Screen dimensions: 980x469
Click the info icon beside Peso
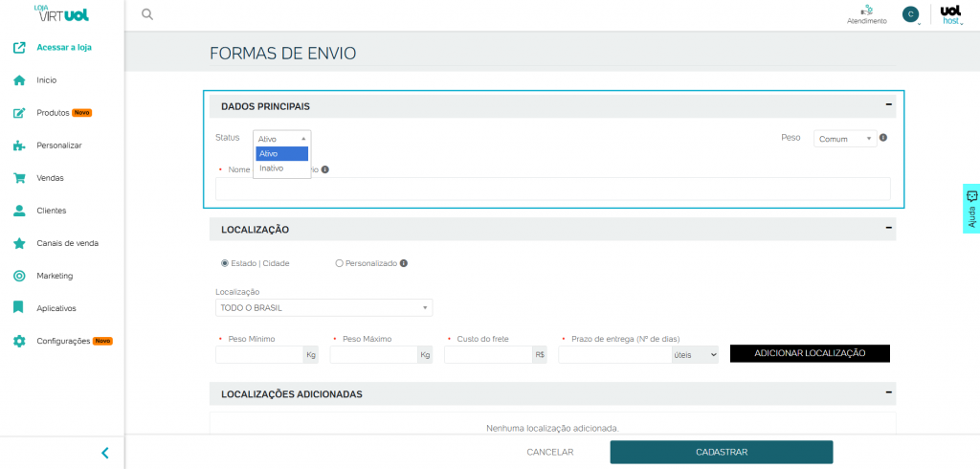[883, 138]
